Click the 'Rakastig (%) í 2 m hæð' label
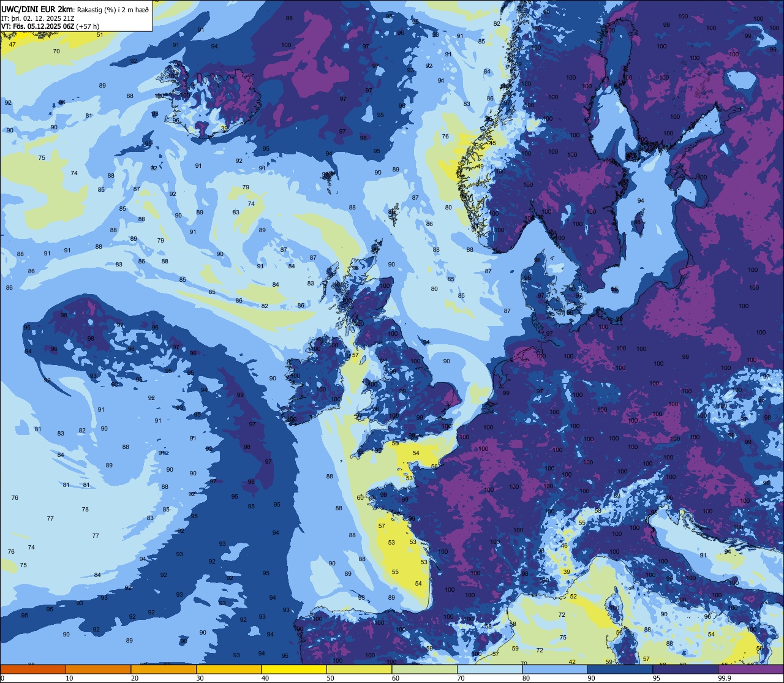This screenshot has height=683, width=784. 112,9
